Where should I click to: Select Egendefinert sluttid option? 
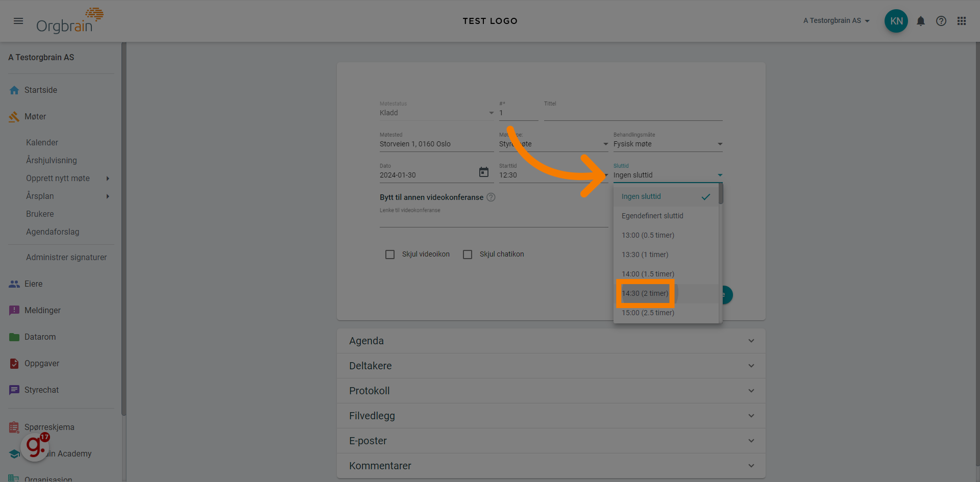point(666,216)
